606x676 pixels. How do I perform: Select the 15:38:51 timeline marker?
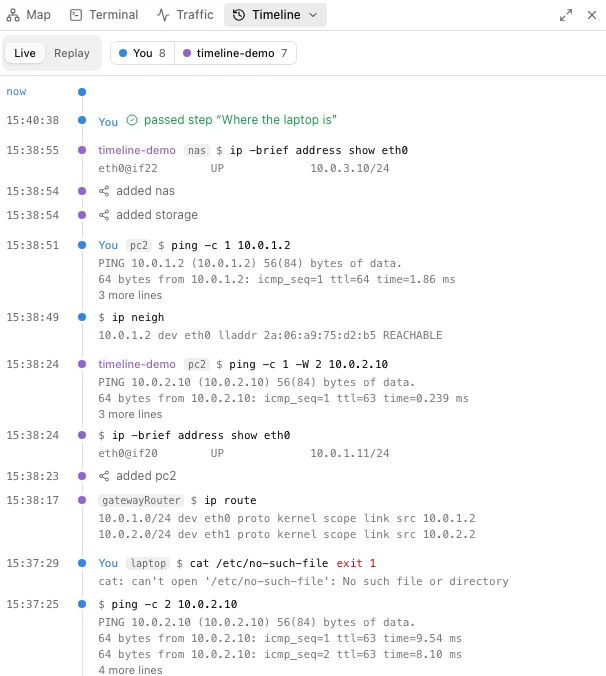tap(82, 245)
